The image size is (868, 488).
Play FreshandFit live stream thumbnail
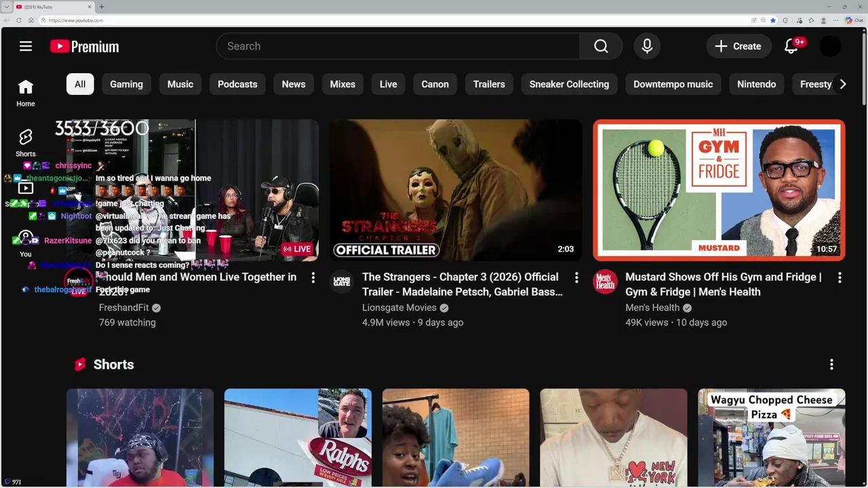click(193, 190)
